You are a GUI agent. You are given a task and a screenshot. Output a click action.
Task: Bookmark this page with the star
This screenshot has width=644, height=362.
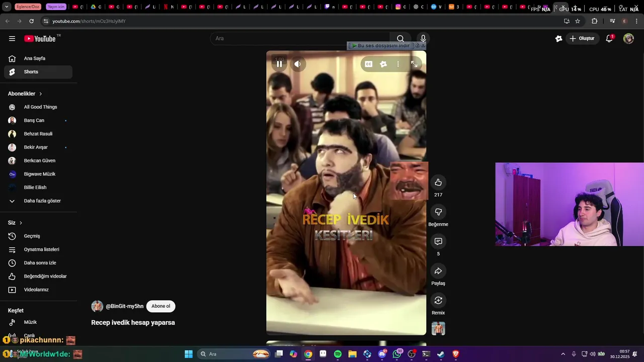click(578, 21)
